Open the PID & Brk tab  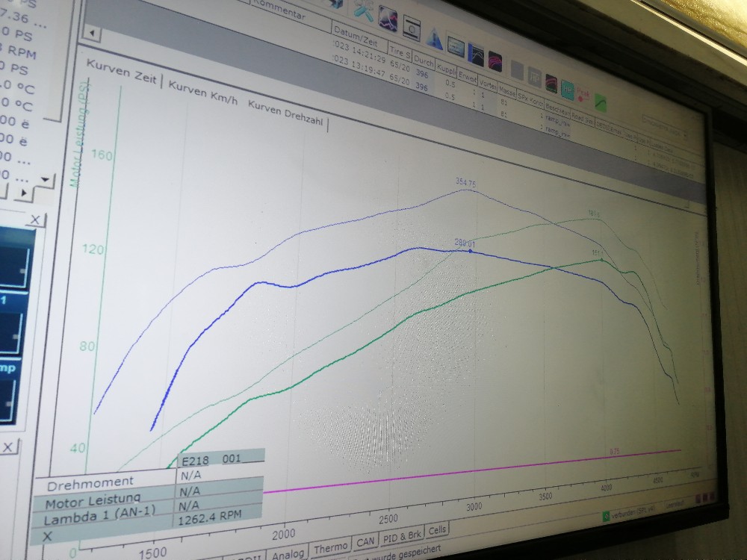point(401,535)
